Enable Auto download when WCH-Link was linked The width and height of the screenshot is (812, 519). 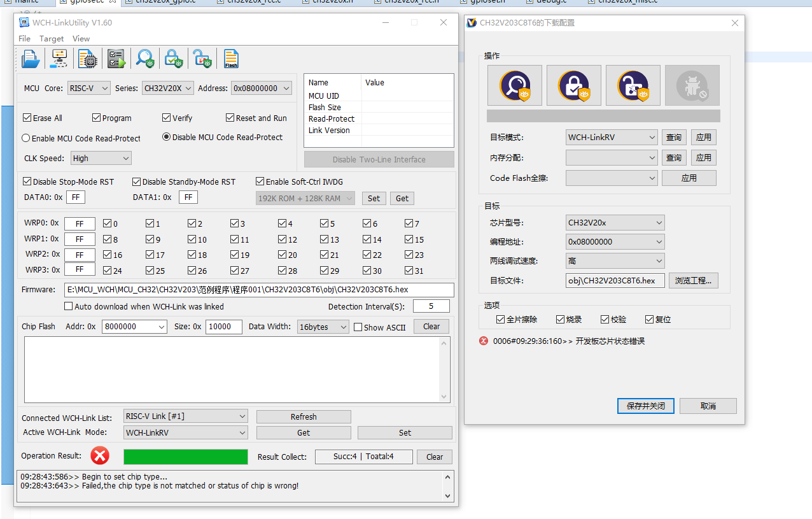(69, 306)
